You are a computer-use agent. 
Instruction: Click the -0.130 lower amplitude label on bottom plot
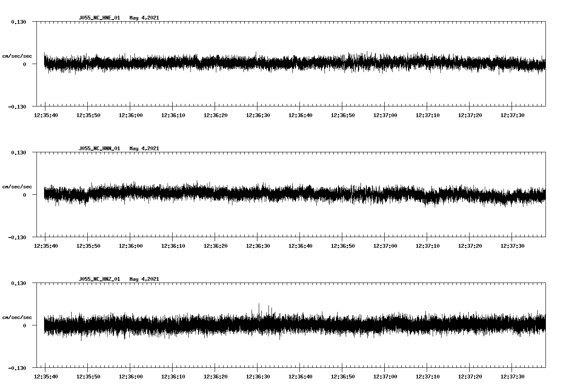coord(16,369)
